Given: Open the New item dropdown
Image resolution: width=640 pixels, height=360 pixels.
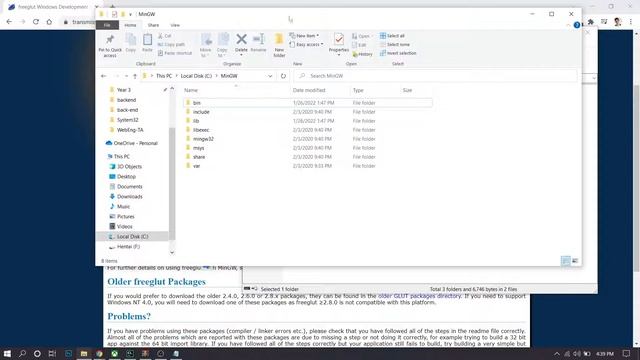Looking at the screenshot, I should [x=304, y=36].
